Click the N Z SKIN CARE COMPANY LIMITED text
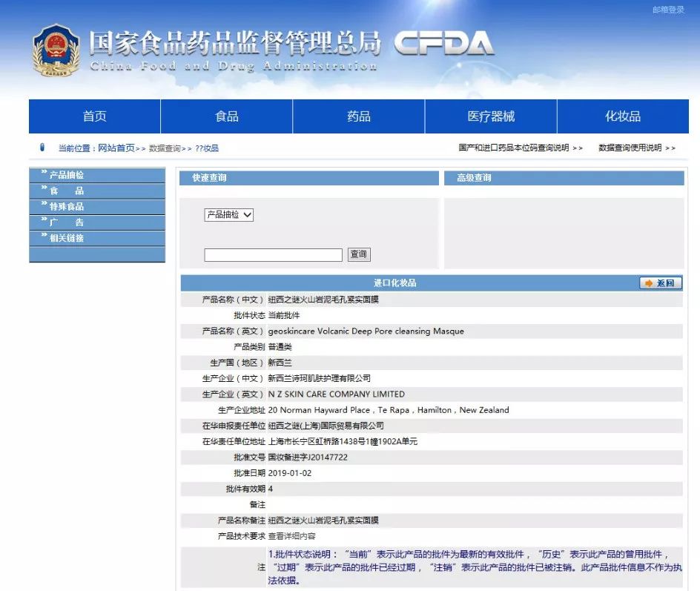 (x=336, y=394)
